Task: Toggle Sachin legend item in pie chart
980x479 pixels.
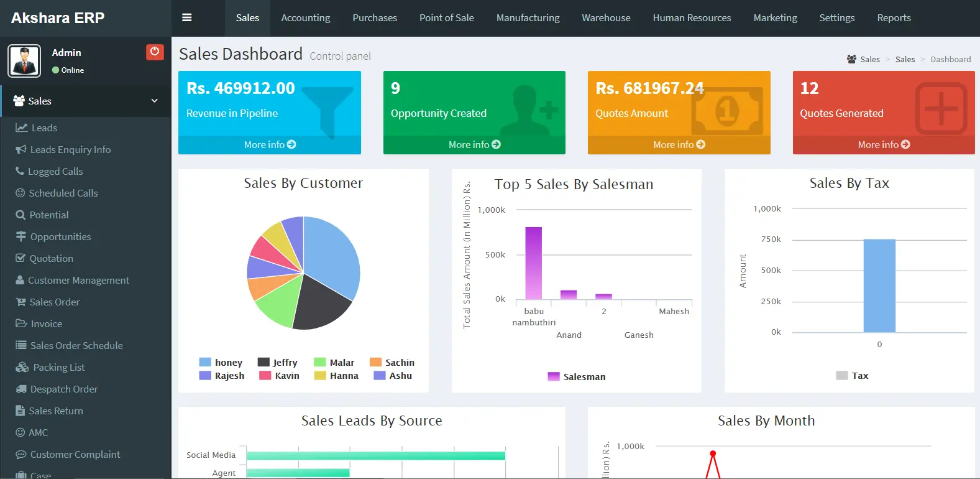Action: [x=392, y=362]
